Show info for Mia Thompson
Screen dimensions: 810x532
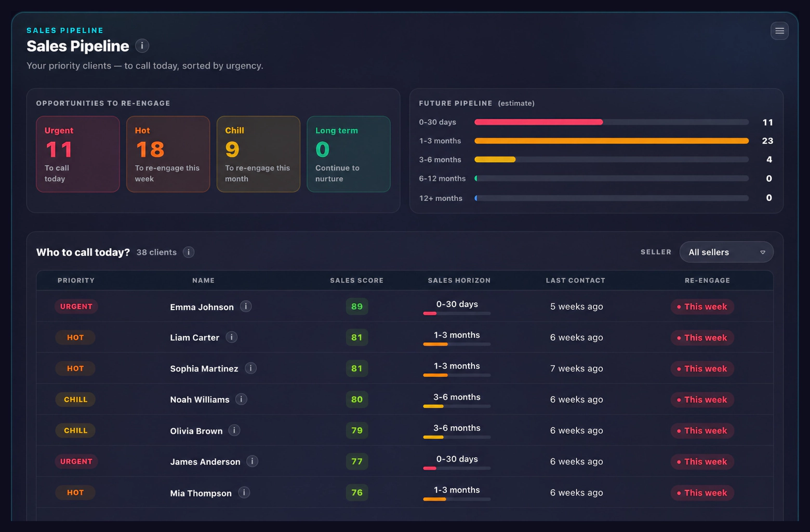point(244,493)
